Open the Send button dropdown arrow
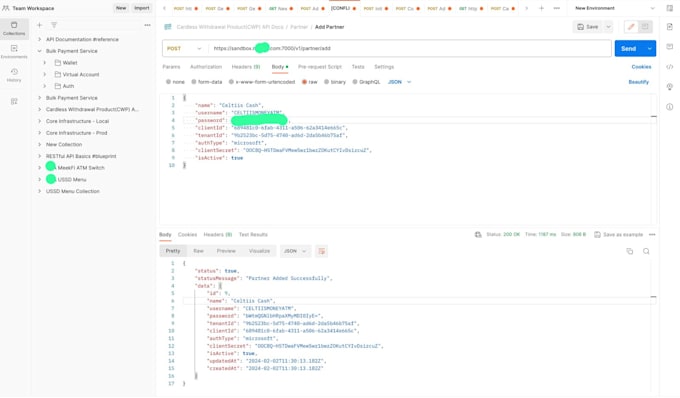680x398 pixels. coord(649,49)
